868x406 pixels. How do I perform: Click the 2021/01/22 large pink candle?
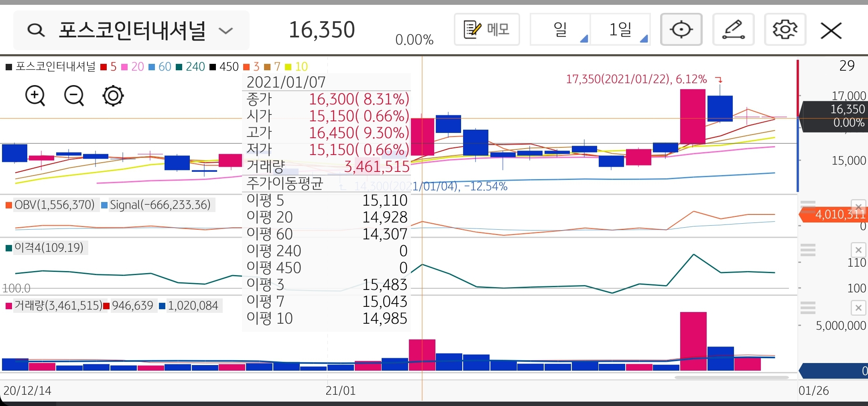(x=693, y=116)
